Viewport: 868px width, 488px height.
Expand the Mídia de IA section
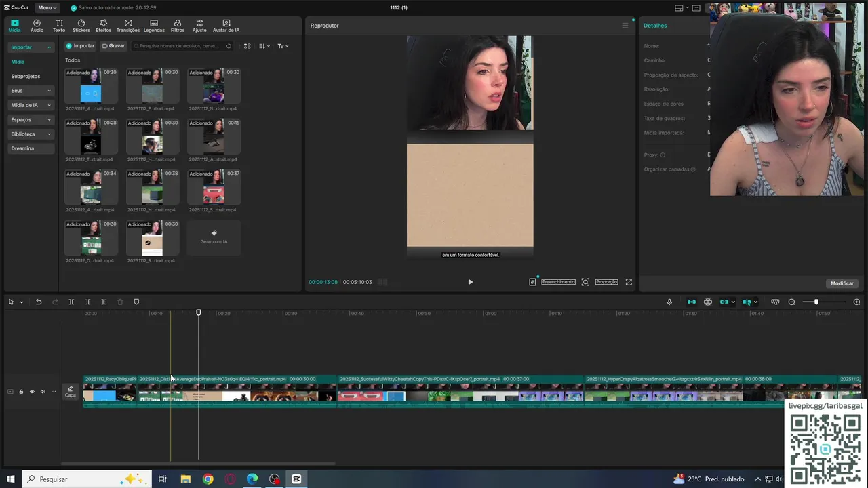point(31,105)
